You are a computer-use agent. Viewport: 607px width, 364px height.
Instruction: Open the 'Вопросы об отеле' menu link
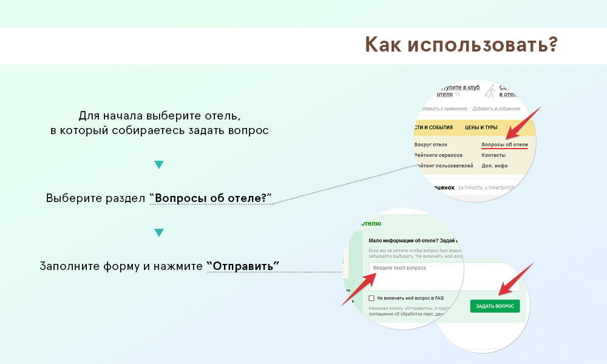pyautogui.click(x=504, y=145)
